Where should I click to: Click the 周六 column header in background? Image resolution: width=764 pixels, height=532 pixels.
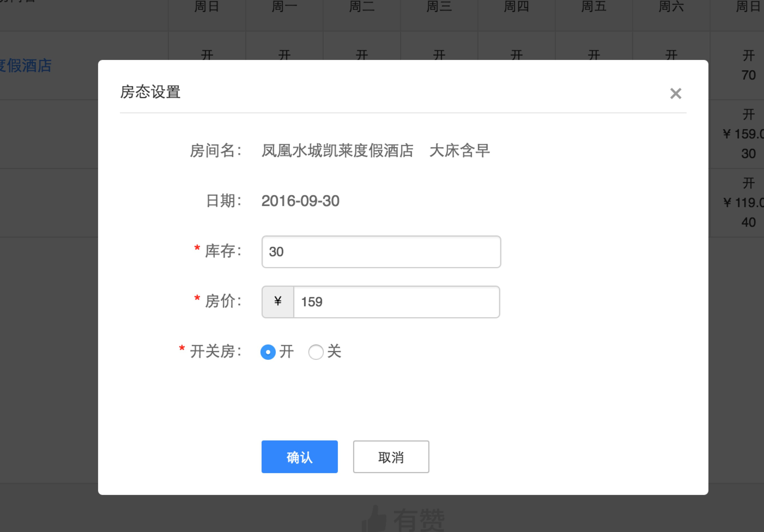671,6
